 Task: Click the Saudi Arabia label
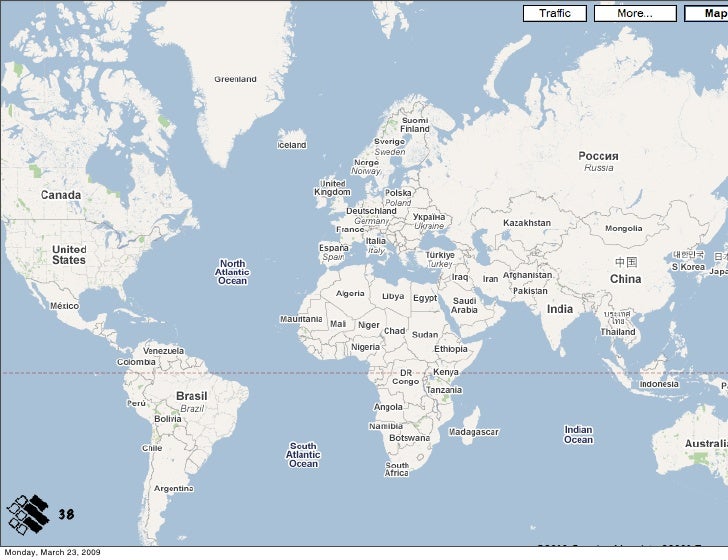point(464,306)
